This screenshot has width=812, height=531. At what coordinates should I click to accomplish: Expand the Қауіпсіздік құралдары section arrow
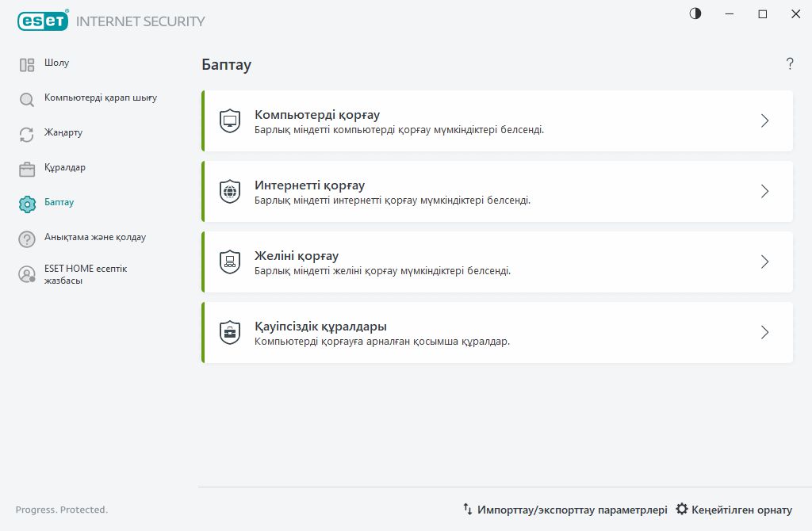(764, 332)
